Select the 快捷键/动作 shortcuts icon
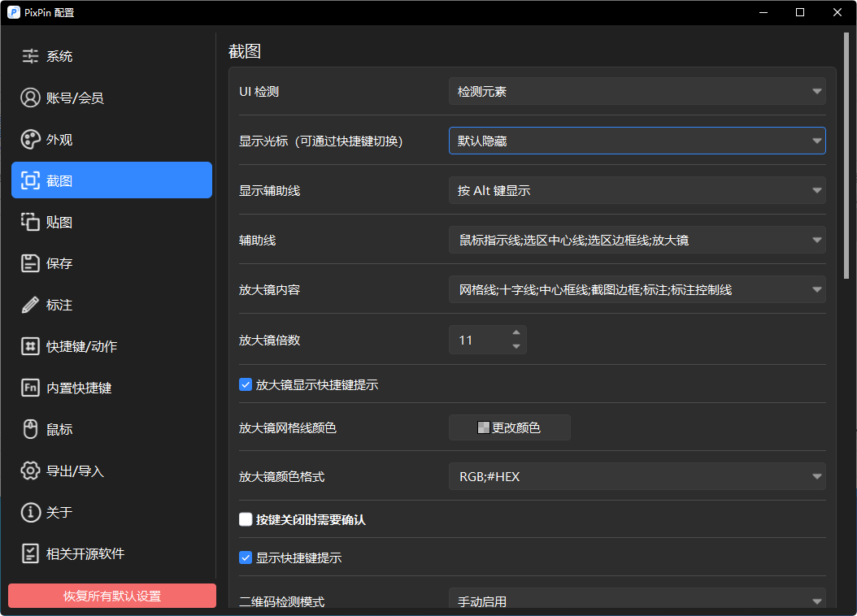 coord(29,346)
